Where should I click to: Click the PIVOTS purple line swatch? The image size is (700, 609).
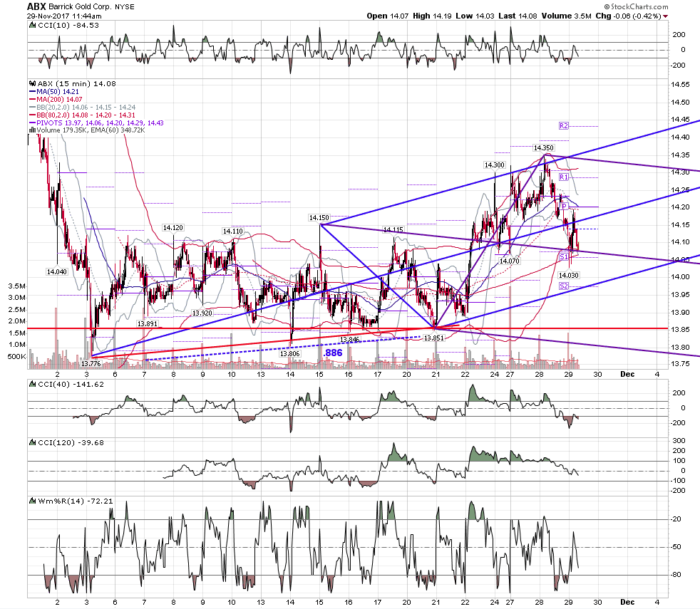coord(33,123)
